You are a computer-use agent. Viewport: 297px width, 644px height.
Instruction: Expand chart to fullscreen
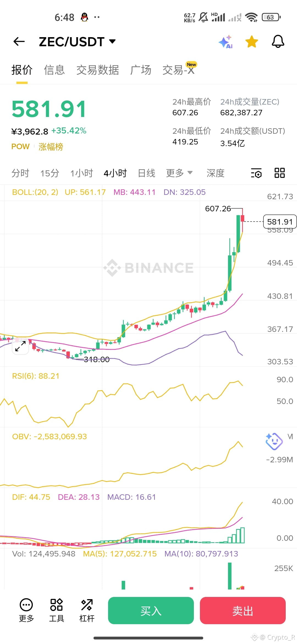20,346
